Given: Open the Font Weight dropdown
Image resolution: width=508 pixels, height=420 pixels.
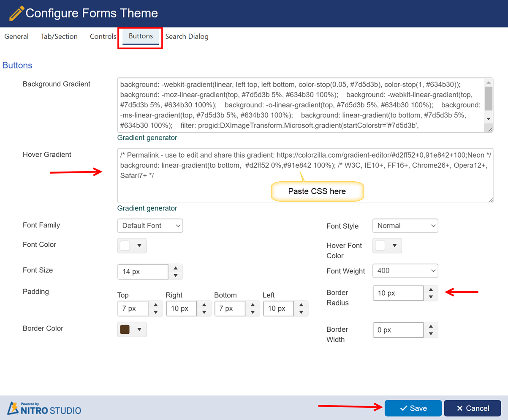Looking at the screenshot, I should [405, 271].
